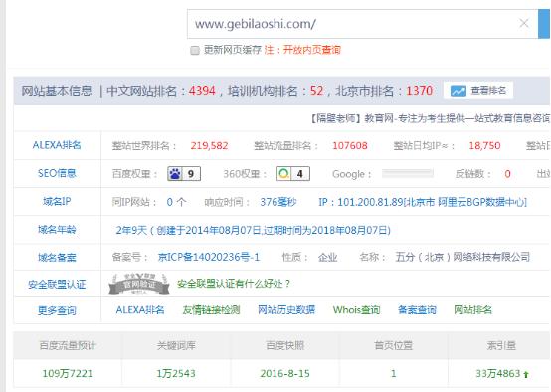This screenshot has width=551, height=392.
Task: Click company name 五分（北京）网络科技有限公司
Action: [462, 257]
